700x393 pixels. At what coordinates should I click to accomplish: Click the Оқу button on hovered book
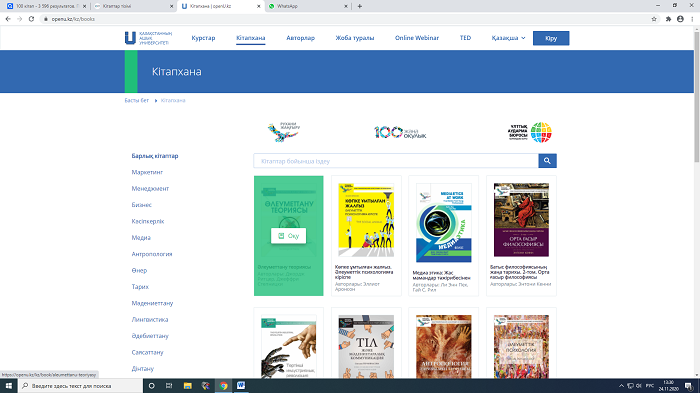[288, 236]
